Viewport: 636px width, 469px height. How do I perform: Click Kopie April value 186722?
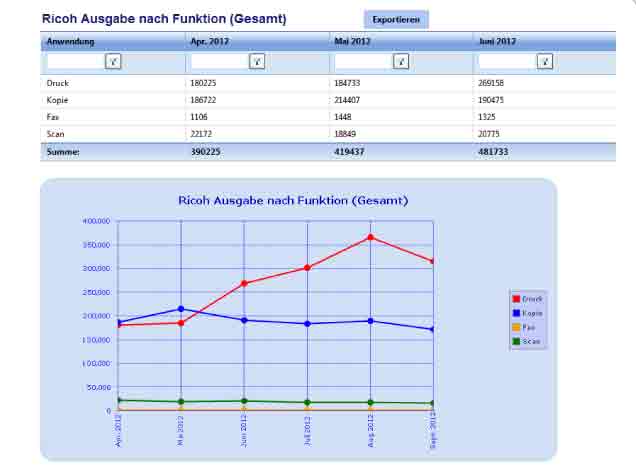pyautogui.click(x=203, y=100)
